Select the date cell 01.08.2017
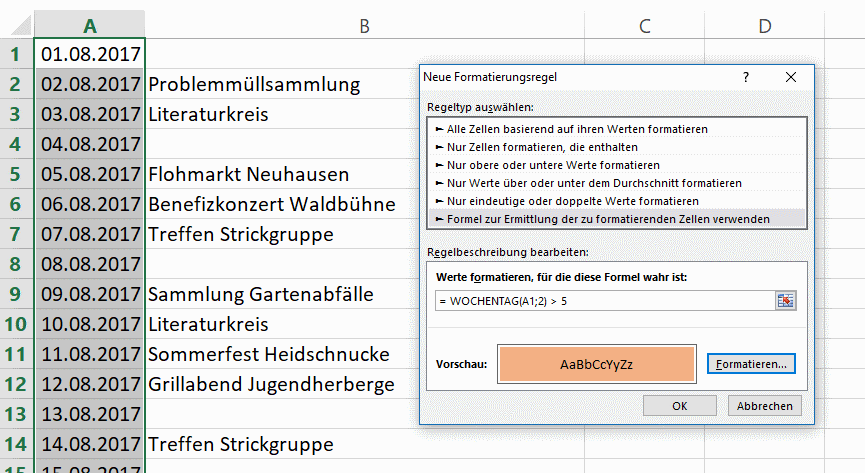This screenshot has height=473, width=865. click(91, 54)
